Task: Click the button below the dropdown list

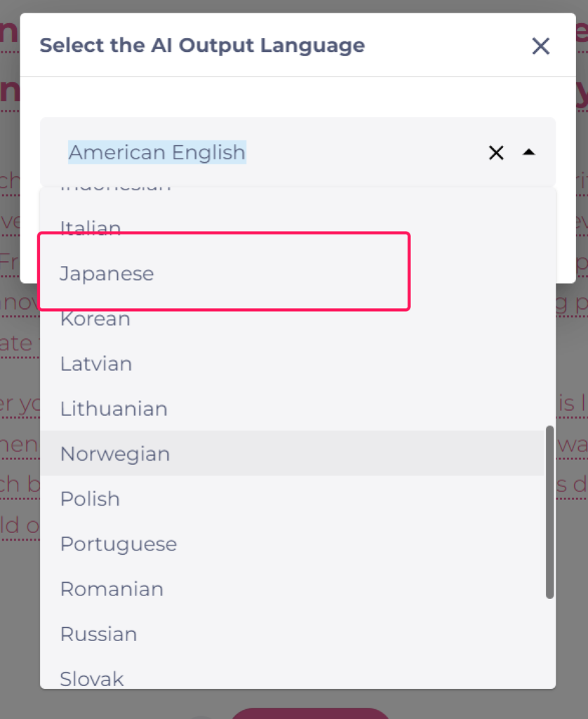Action: 309,712
